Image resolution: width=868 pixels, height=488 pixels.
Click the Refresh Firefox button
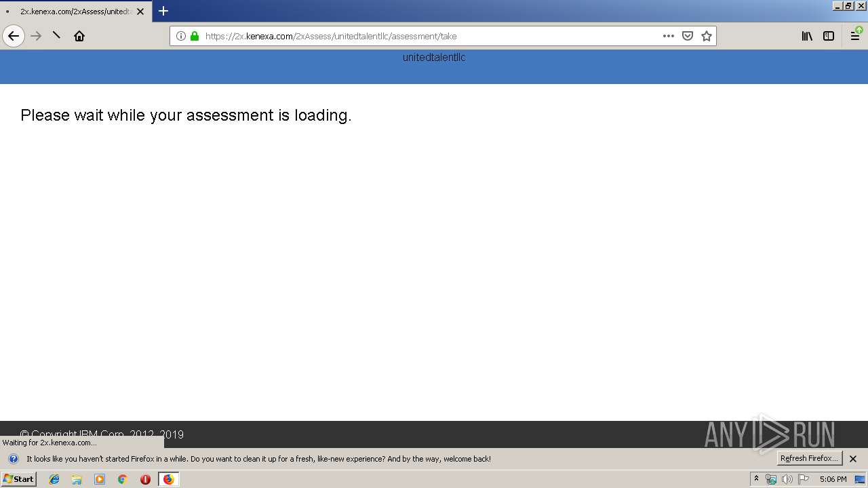point(810,458)
